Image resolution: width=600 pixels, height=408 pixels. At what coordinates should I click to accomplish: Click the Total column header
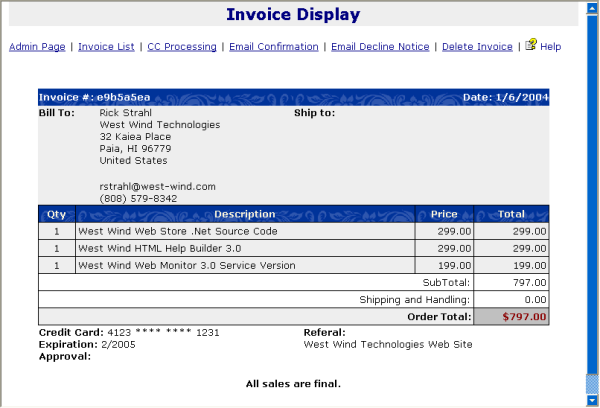point(512,214)
